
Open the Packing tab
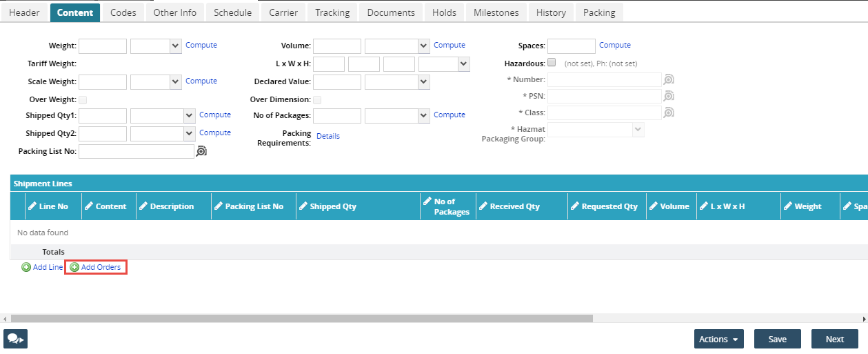point(599,12)
